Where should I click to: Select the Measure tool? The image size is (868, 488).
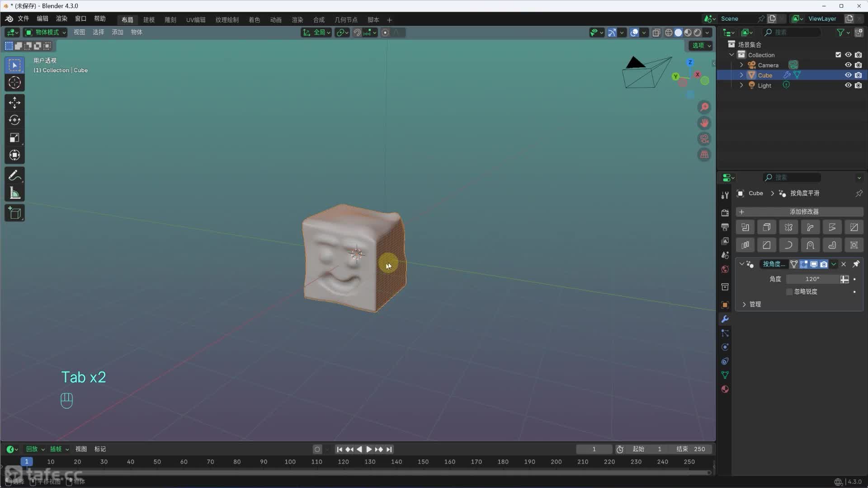[14, 193]
